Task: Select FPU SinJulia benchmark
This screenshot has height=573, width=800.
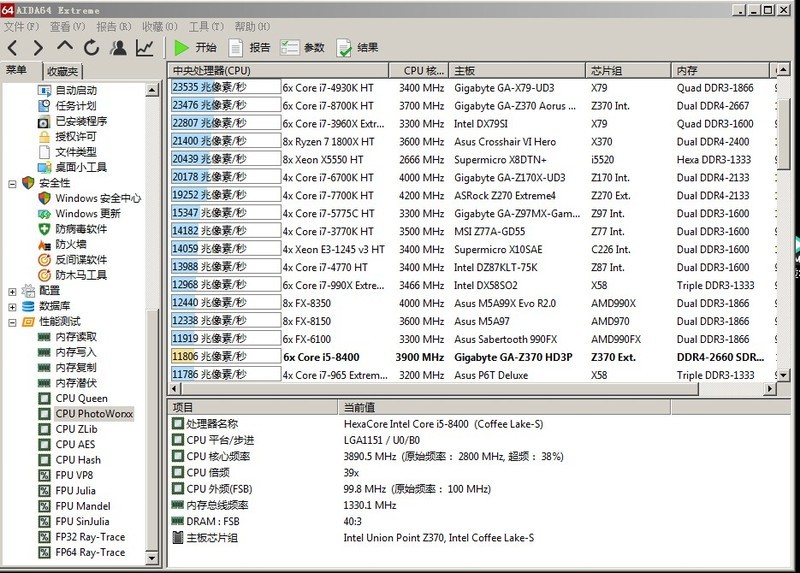Action: point(74,521)
